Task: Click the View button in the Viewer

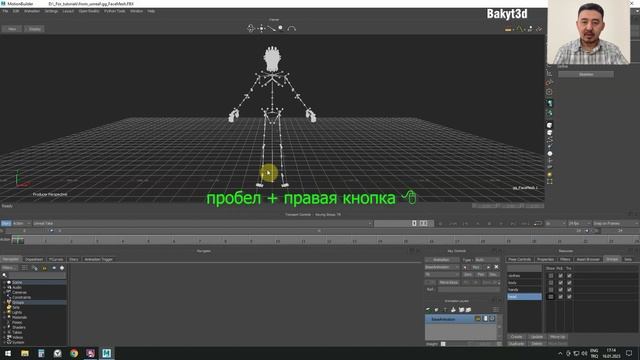Action: point(12,29)
